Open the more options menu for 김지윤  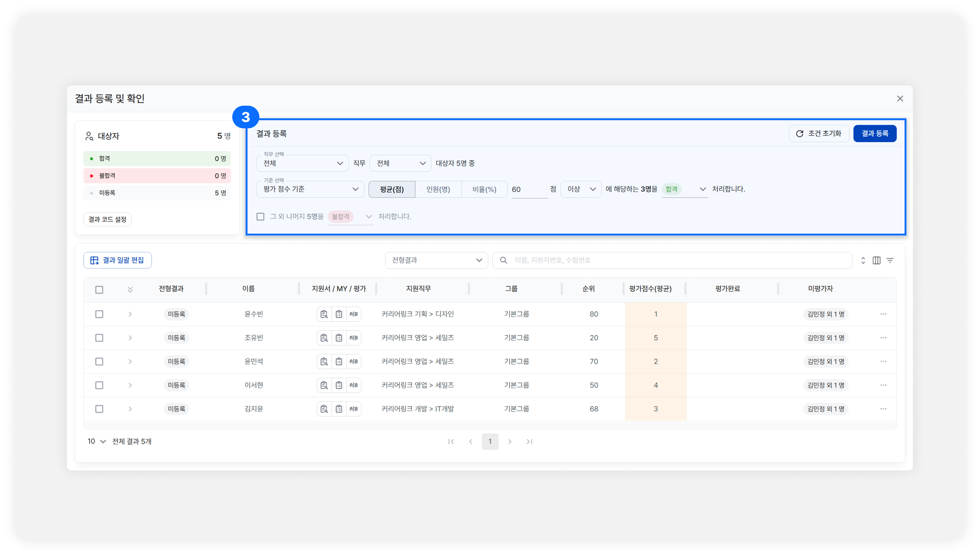tap(883, 409)
